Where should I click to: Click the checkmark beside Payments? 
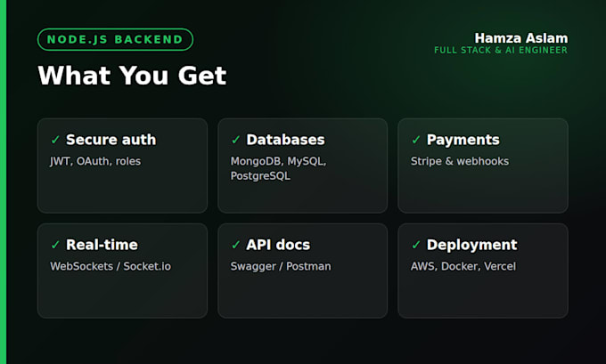416,140
